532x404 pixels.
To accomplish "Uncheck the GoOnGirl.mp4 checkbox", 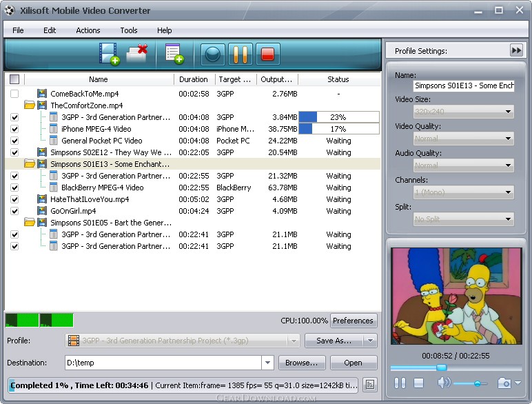I will pos(14,211).
